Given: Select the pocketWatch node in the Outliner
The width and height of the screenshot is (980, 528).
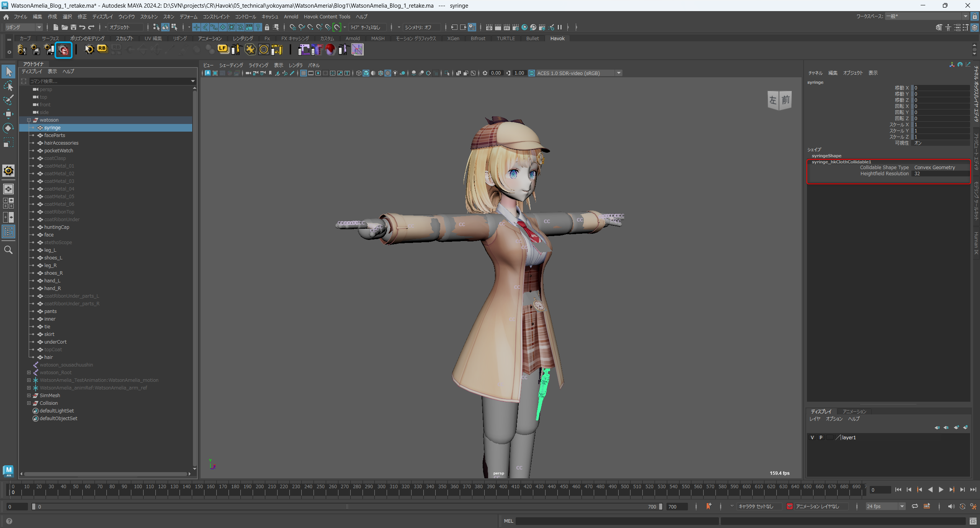Looking at the screenshot, I should tap(58, 150).
